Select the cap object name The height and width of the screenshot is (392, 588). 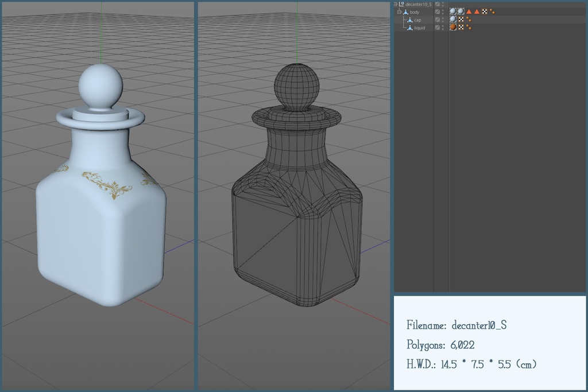pos(418,20)
